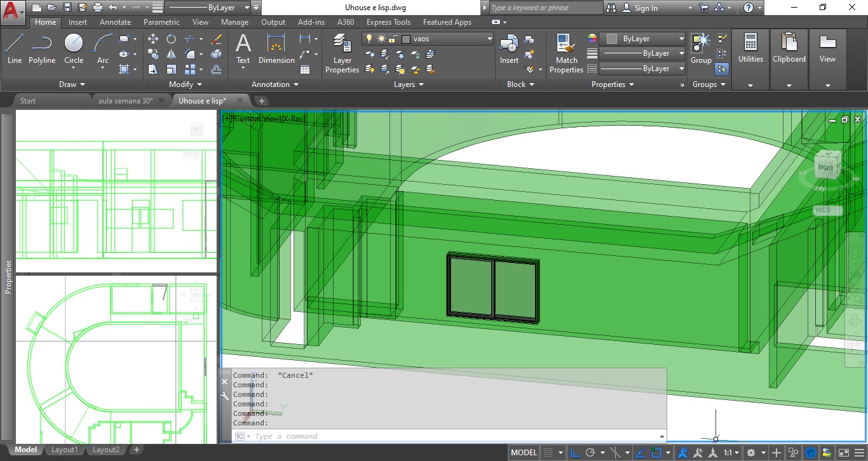Click the Copy tool in Modify panel
This screenshot has width=868, height=461.
(x=153, y=54)
